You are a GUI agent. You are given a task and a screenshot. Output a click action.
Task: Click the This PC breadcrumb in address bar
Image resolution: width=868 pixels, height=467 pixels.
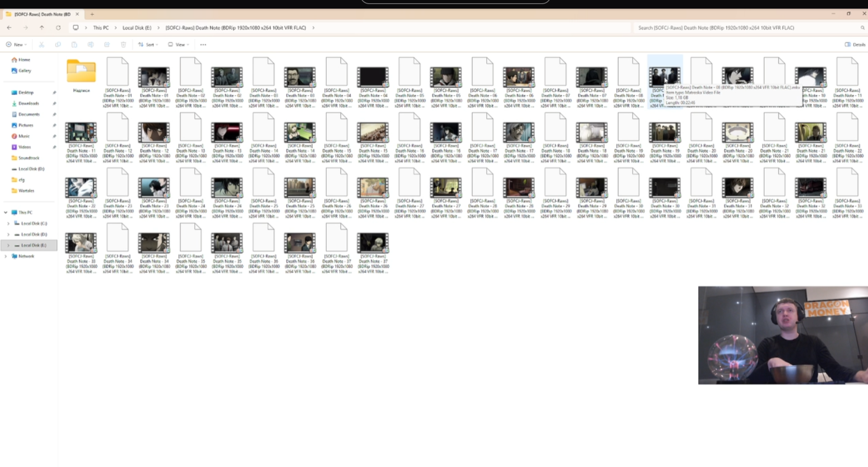[101, 28]
